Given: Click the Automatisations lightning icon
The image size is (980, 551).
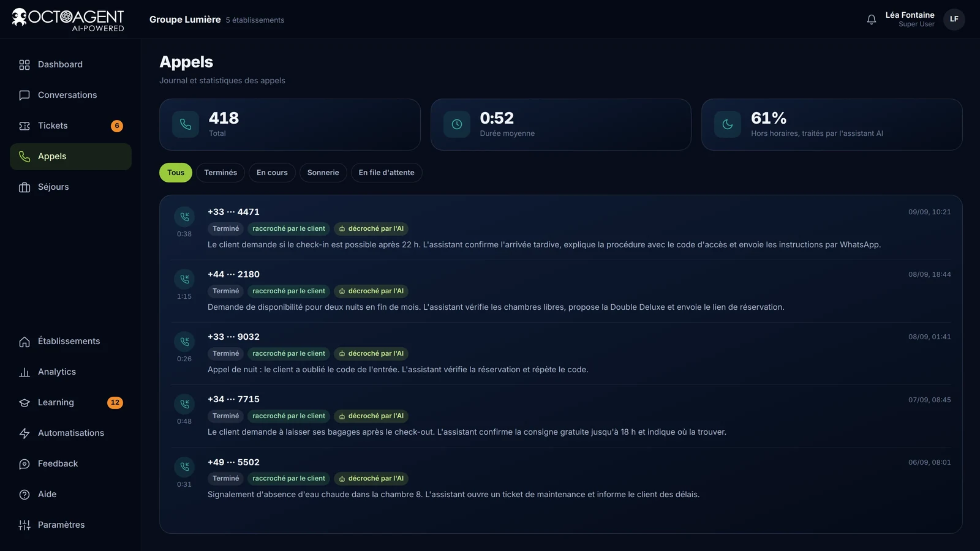Looking at the screenshot, I should [x=24, y=433].
